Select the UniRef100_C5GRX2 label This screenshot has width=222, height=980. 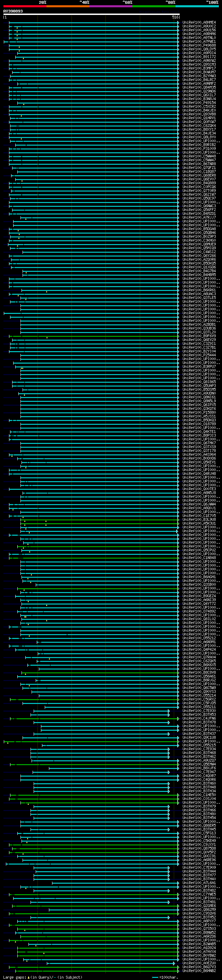coord(199,699)
